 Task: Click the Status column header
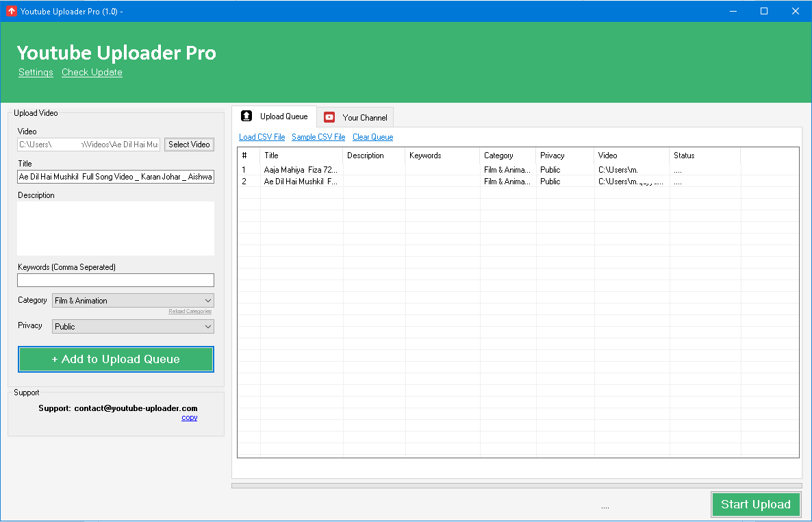[x=705, y=156]
